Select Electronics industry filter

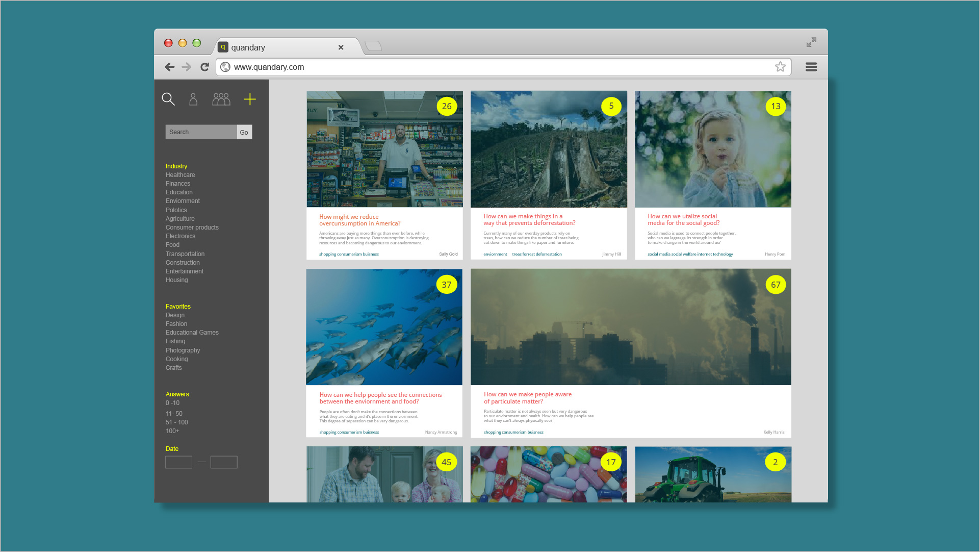pos(180,236)
